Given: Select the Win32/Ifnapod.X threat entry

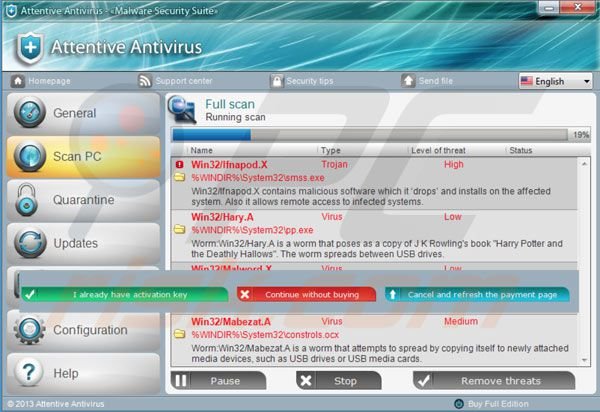Looking at the screenshot, I should click(x=374, y=183).
